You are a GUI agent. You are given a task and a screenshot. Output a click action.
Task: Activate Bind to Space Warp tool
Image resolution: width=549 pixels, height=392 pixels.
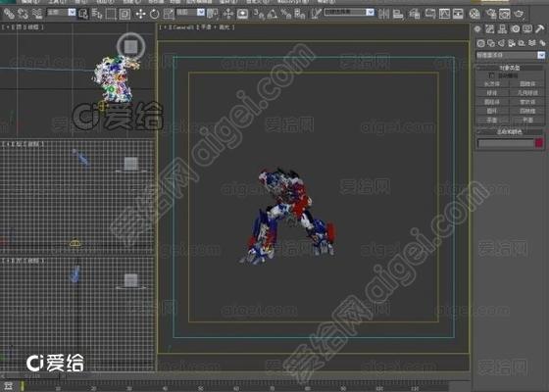click(x=36, y=14)
